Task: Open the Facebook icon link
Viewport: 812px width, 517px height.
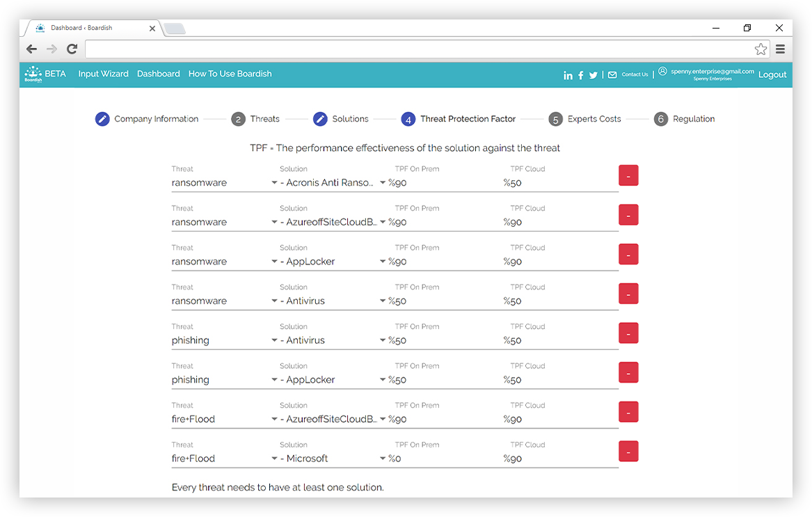Action: (580, 75)
